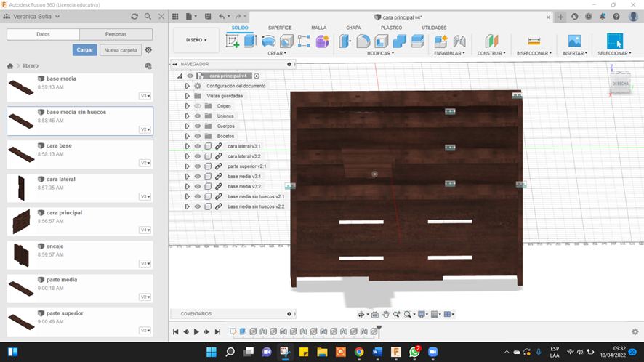Switch to the CHAPA tab
The height and width of the screenshot is (362, 644).
tap(353, 28)
